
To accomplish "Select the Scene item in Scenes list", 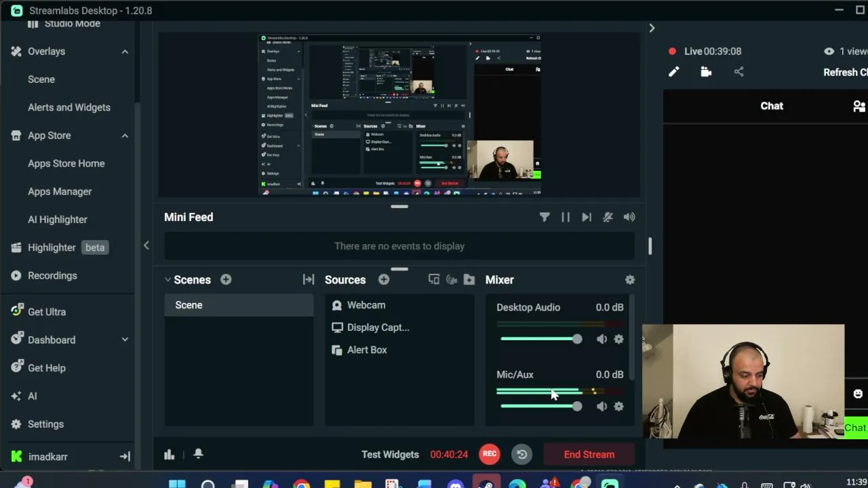I will click(x=239, y=305).
